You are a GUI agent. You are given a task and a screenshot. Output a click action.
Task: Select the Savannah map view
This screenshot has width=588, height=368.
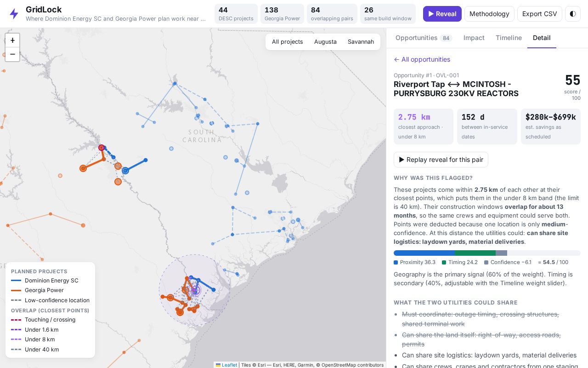(x=361, y=42)
